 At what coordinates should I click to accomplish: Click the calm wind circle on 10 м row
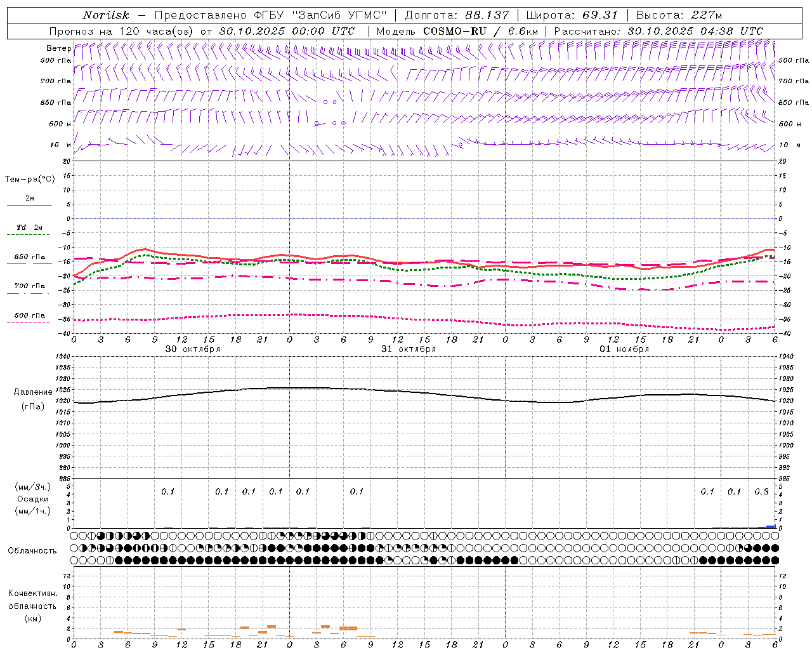[x=461, y=145]
